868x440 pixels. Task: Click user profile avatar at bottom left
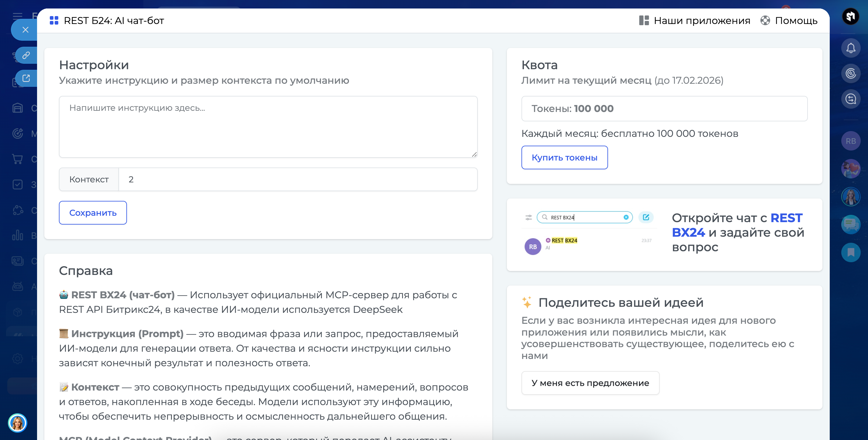point(18,422)
